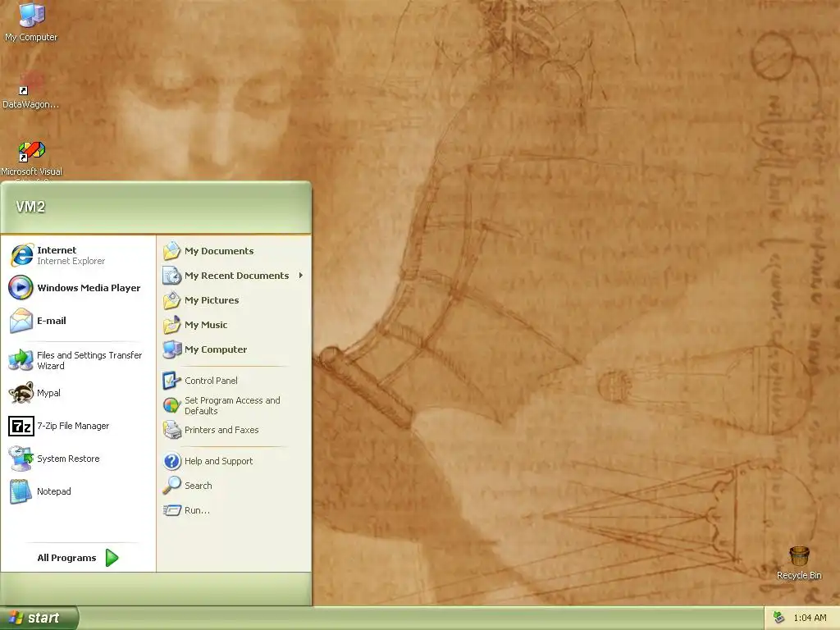Click the start button
The image size is (840, 630).
coord(39,618)
